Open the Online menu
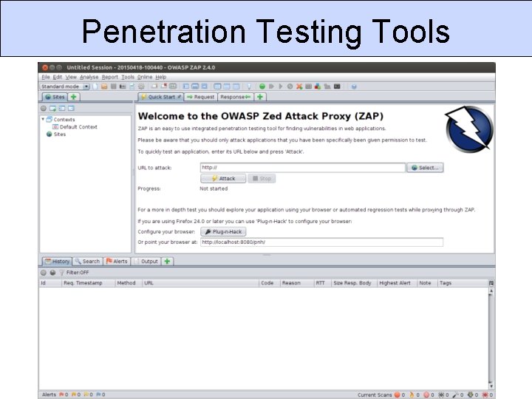Screen dimensions: 532x399 coord(145,77)
